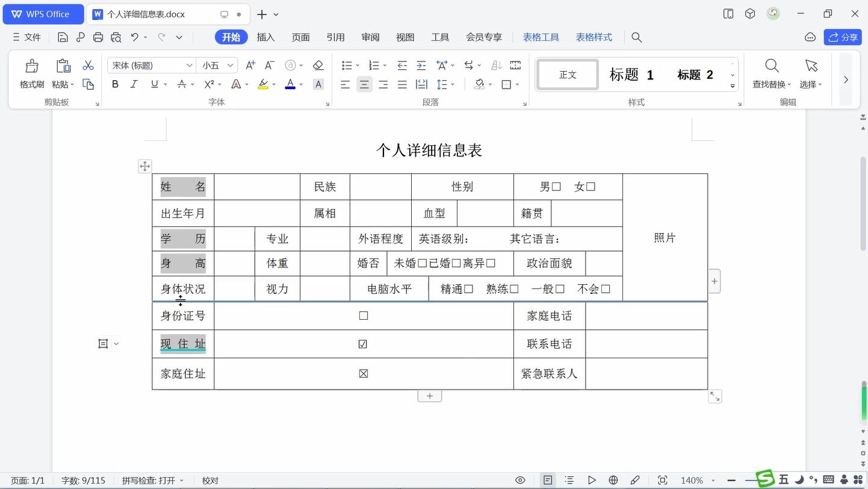The image size is (868, 489).
Task: Click the Eye protection mode icon
Action: click(520, 480)
